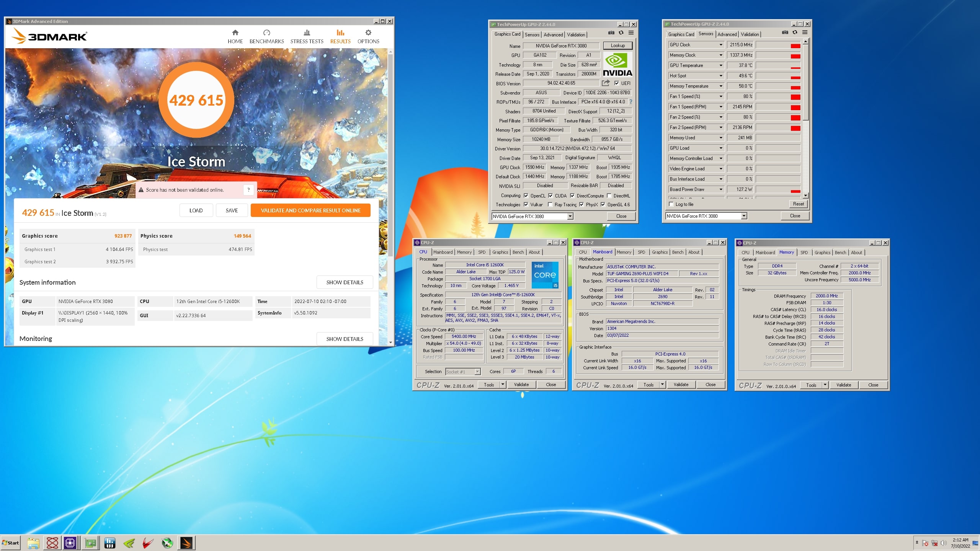Open hamburger menu in GPU-Z Sensors window
The image size is (980, 551).
(x=805, y=33)
